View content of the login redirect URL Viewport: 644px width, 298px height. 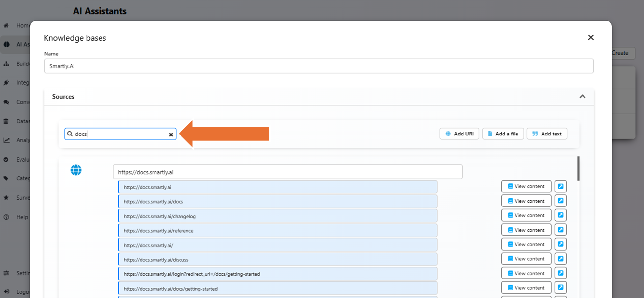click(526, 273)
